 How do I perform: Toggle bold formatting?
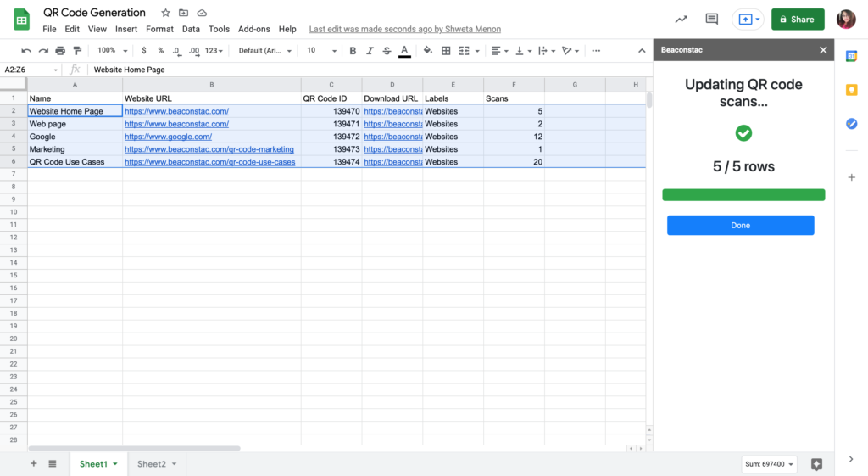click(353, 50)
